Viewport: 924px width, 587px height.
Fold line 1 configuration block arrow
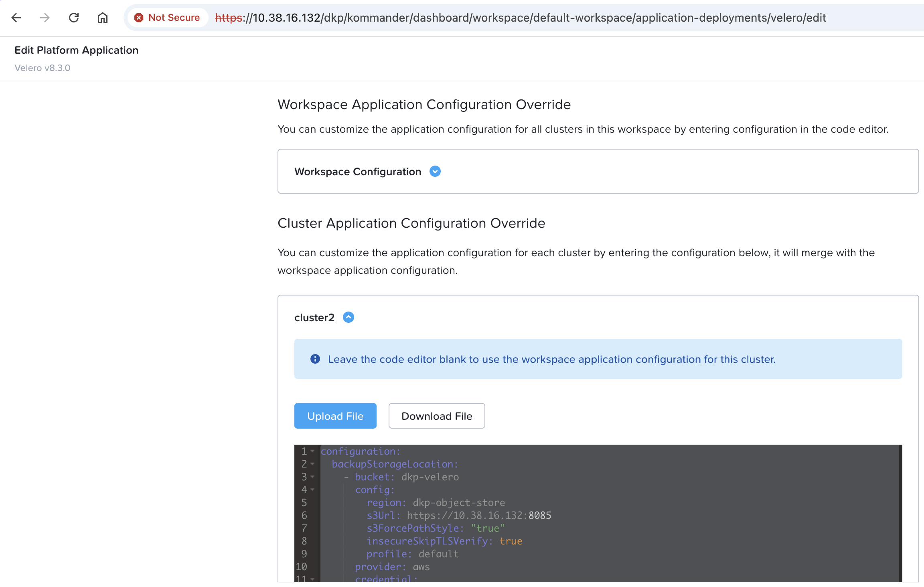pos(313,451)
